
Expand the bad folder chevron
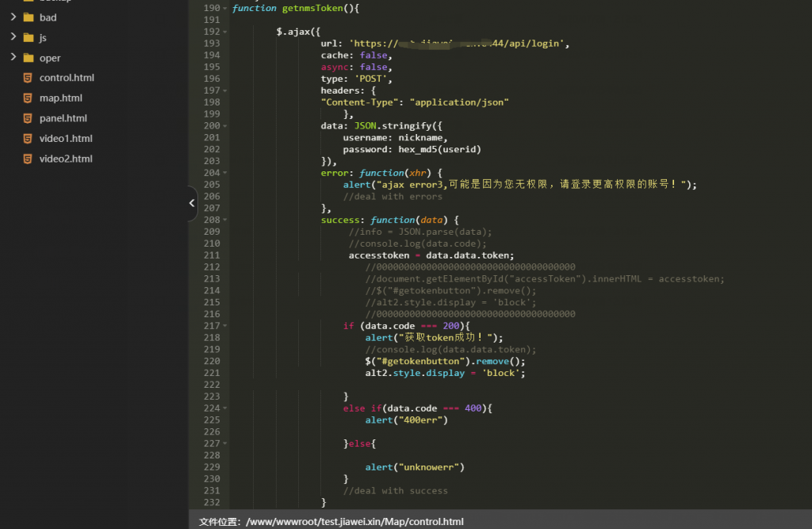click(13, 17)
